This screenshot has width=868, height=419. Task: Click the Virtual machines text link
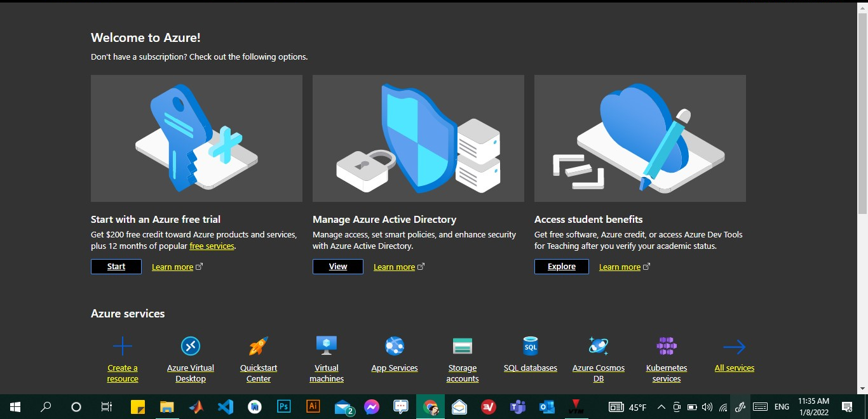coord(327,373)
